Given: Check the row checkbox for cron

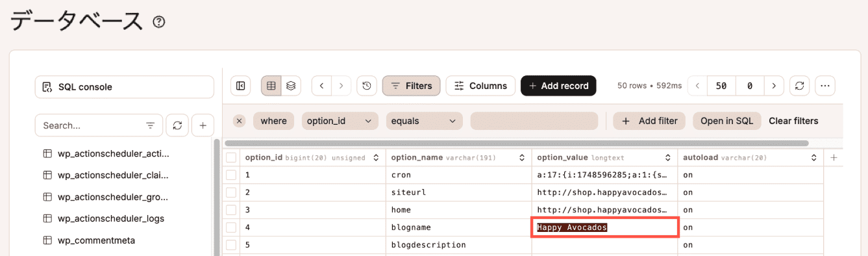Looking at the screenshot, I should click(231, 175).
